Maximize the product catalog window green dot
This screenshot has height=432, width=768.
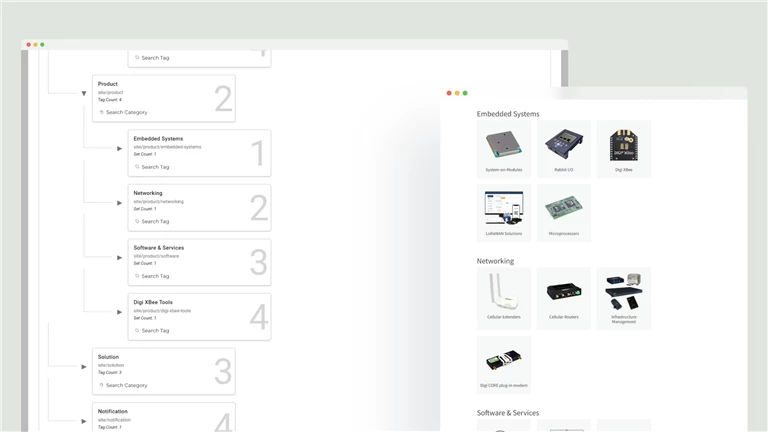[x=465, y=93]
